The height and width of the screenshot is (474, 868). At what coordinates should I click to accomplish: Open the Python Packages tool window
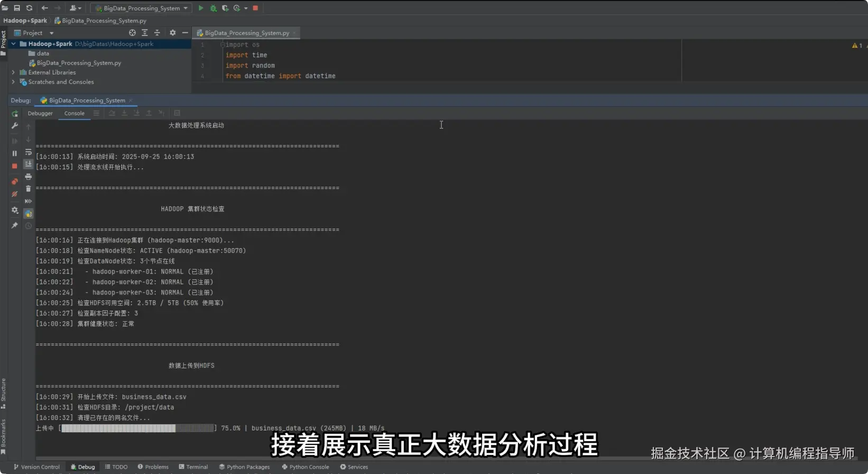pyautogui.click(x=244, y=467)
